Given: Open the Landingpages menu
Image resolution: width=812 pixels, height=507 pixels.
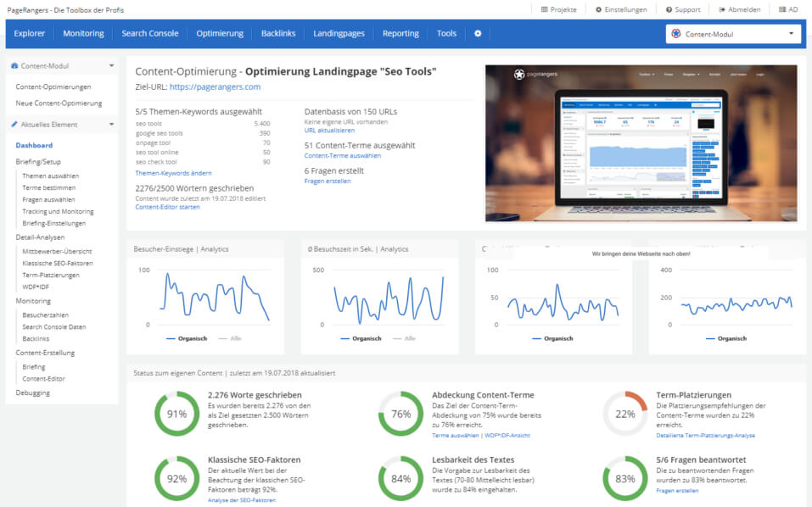Looking at the screenshot, I should pos(339,33).
